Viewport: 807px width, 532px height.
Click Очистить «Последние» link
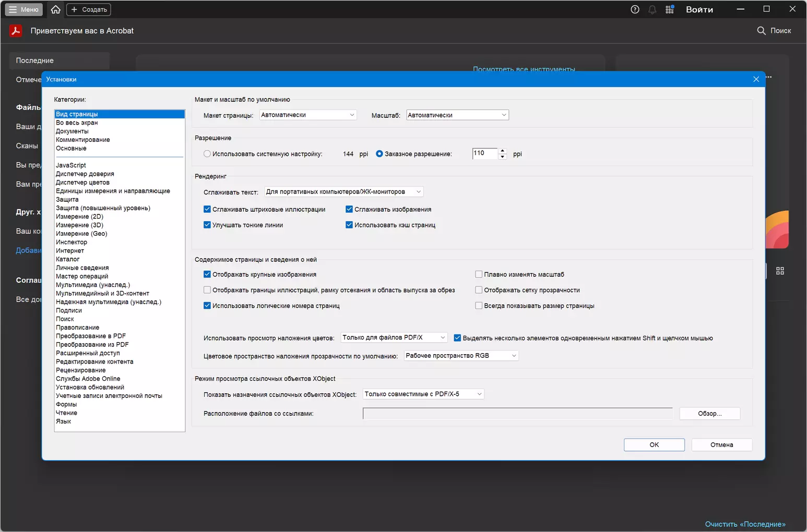[745, 524]
